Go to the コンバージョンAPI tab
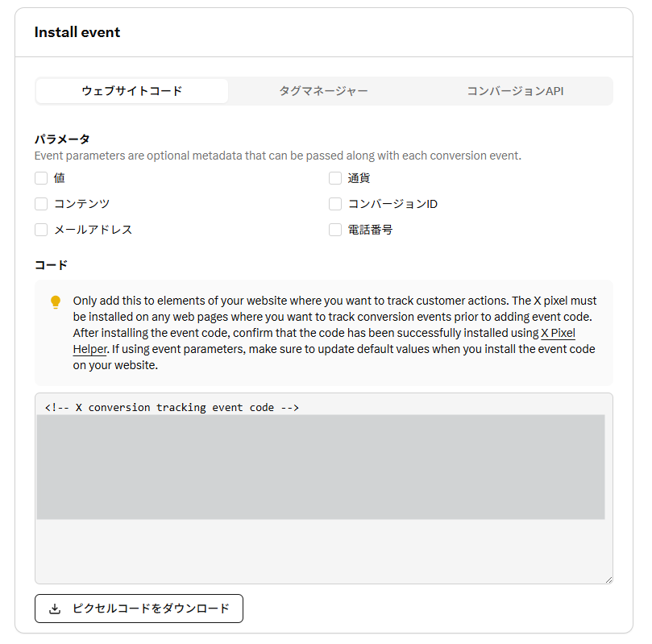The image size is (652, 644). [516, 91]
